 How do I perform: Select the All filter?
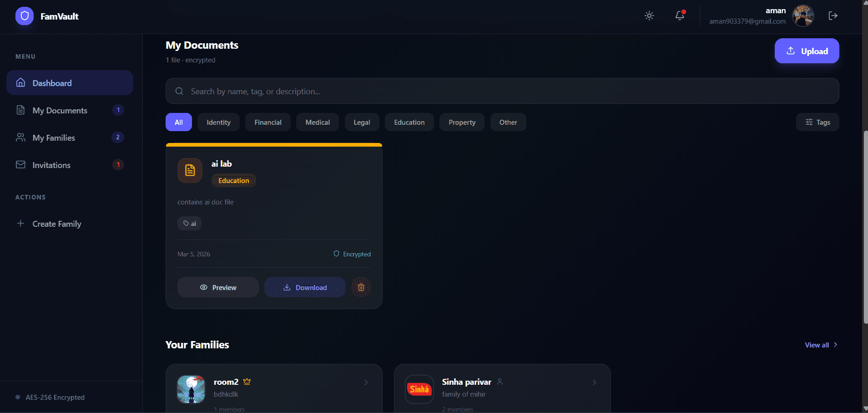pyautogui.click(x=179, y=122)
